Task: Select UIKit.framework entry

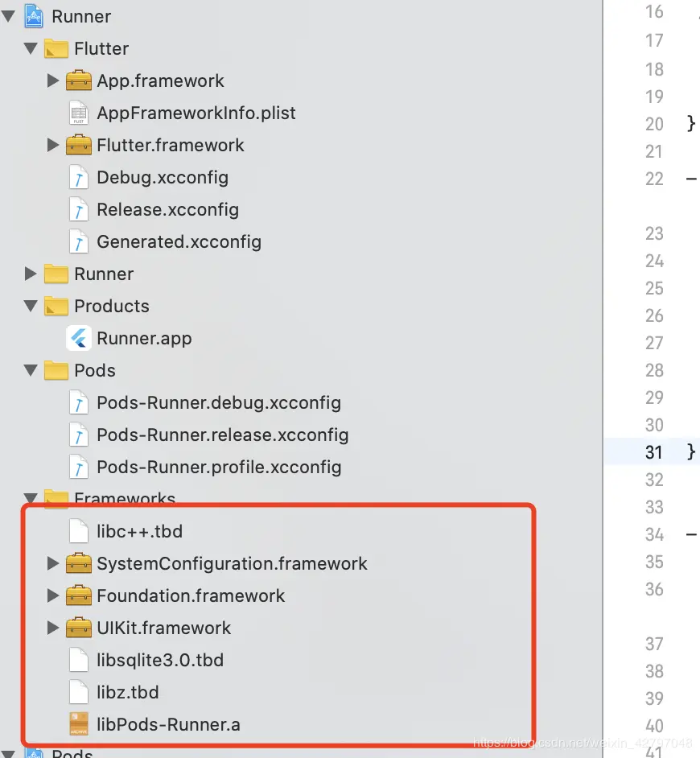Action: [164, 628]
